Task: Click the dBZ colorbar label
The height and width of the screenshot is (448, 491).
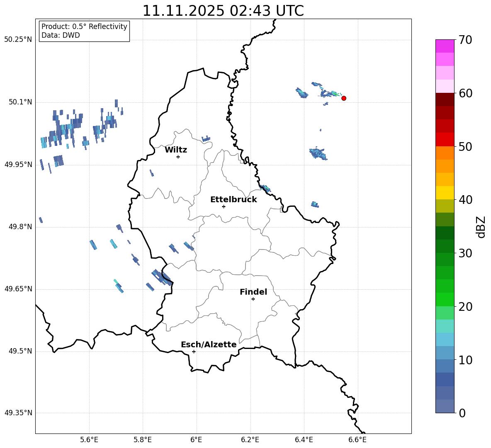Action: click(481, 227)
